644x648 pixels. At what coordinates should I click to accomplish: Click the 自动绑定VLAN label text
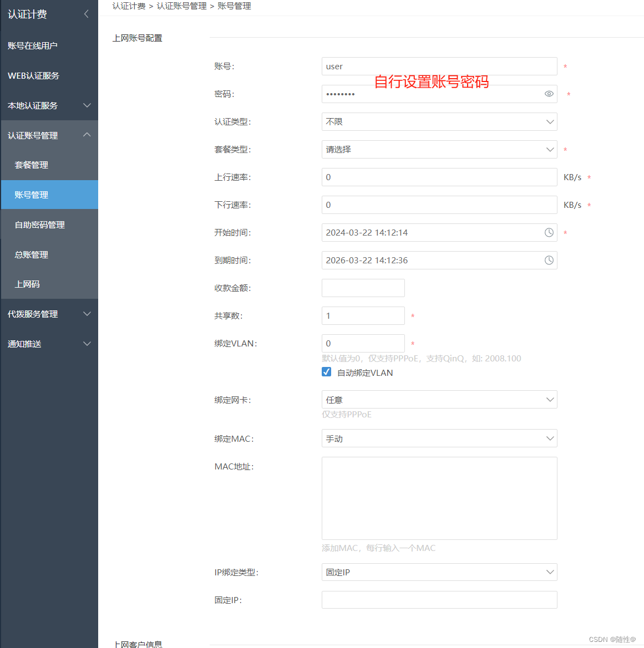coord(365,373)
